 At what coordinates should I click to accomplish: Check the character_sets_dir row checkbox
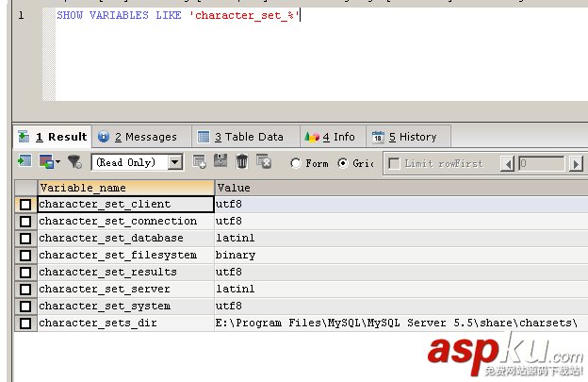(25, 324)
